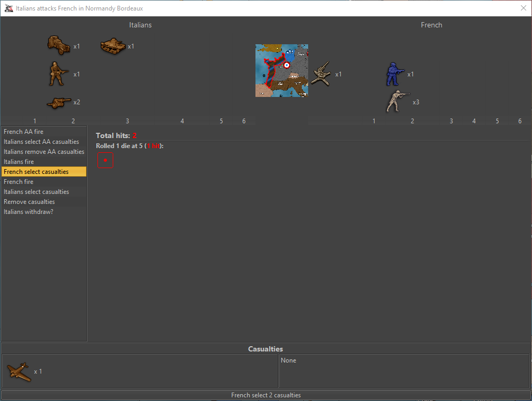Select the French anti-aircraft gun icon
532x401 pixels.
coord(321,74)
